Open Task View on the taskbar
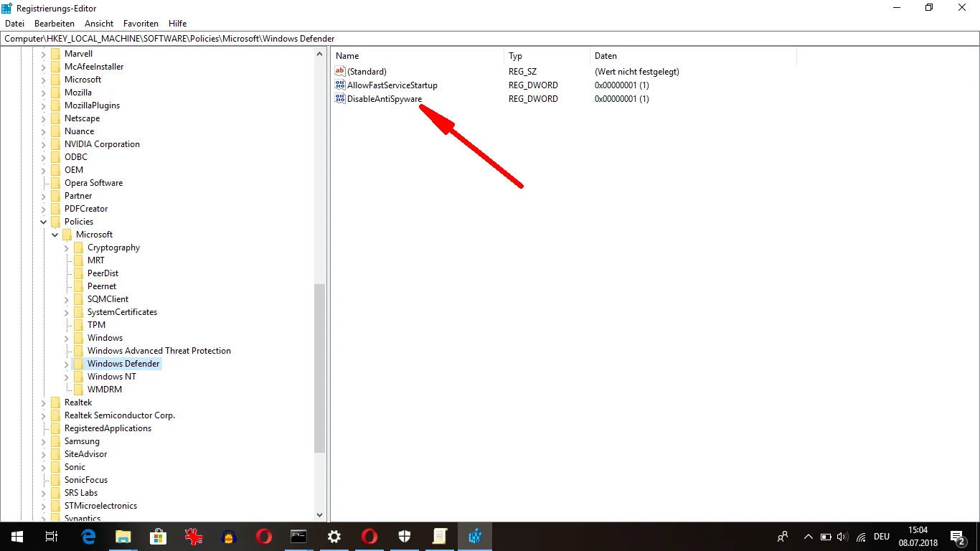The image size is (980, 551). [52, 536]
